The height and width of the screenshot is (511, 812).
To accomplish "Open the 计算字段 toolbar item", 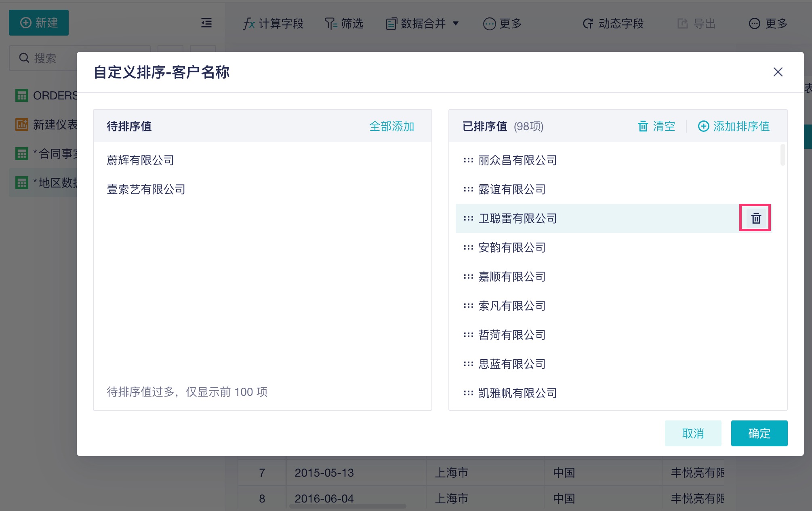I will click(273, 24).
